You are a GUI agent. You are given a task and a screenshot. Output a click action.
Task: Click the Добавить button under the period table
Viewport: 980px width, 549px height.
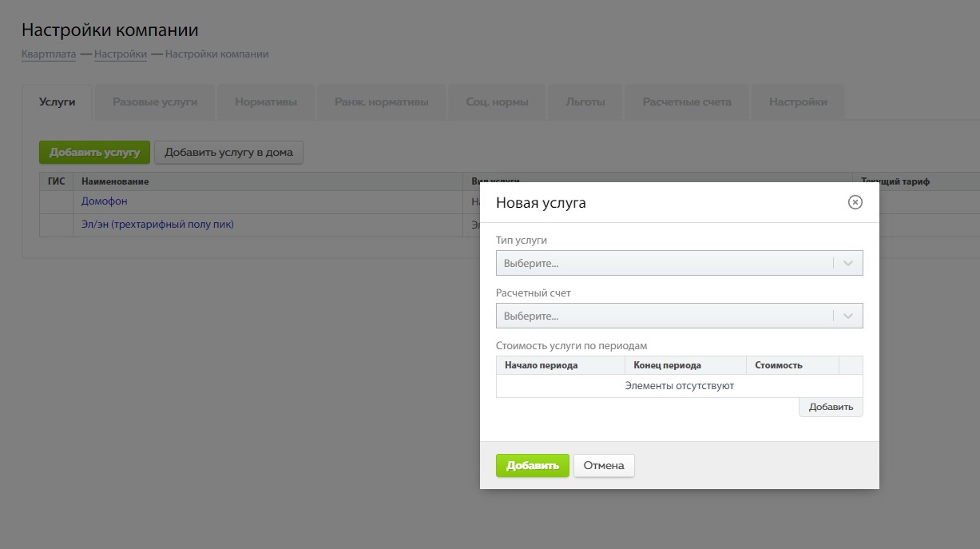[x=831, y=407]
